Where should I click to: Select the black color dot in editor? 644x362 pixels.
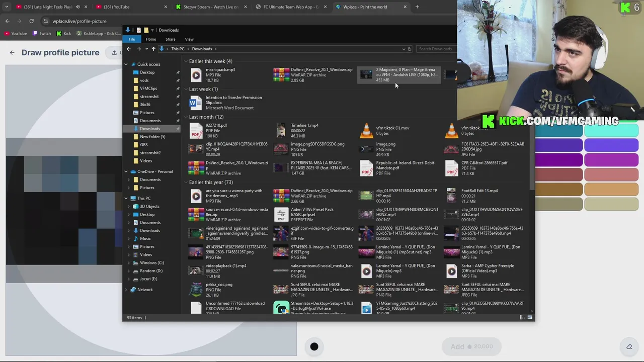(x=314, y=346)
